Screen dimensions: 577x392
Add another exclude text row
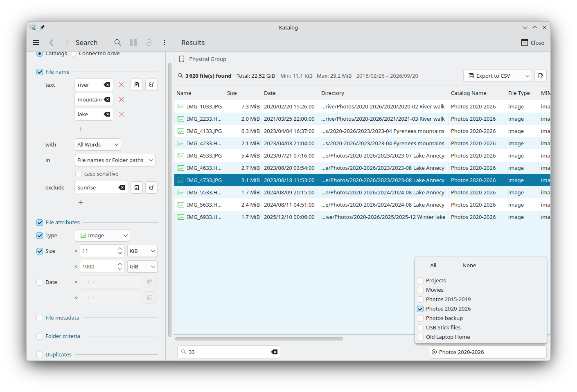81,202
